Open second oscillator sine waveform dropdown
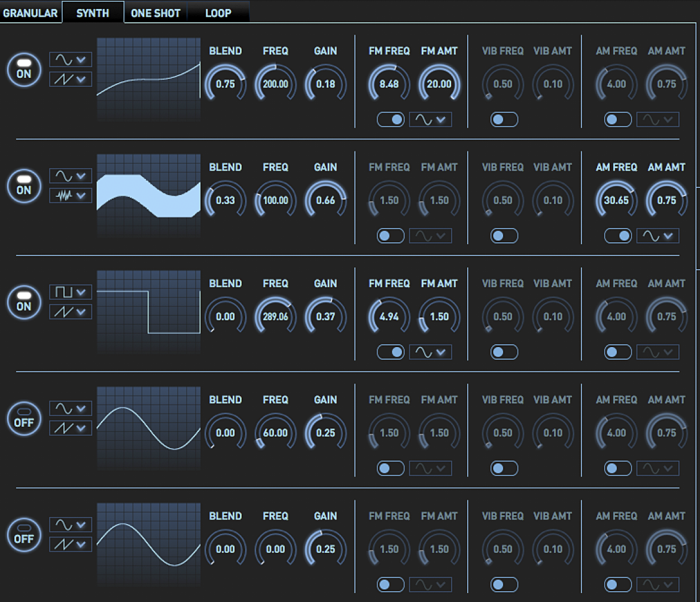700x602 pixels. [71, 175]
